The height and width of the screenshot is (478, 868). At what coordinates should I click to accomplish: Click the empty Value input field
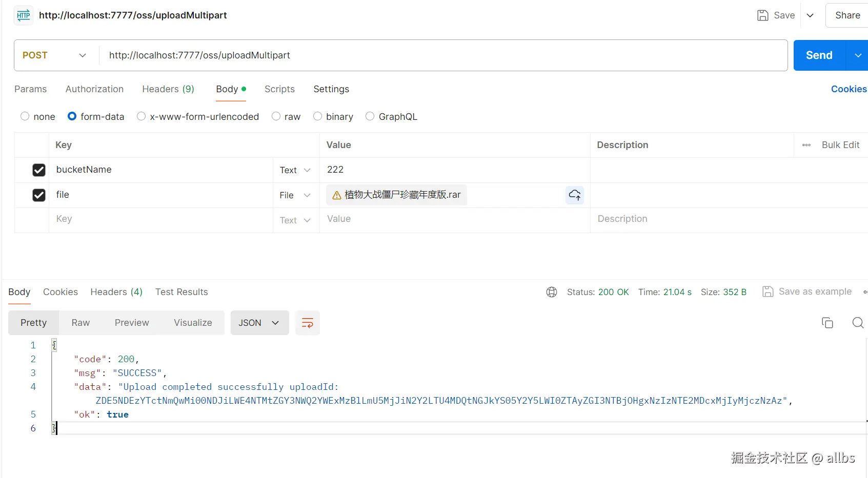pyautogui.click(x=455, y=220)
